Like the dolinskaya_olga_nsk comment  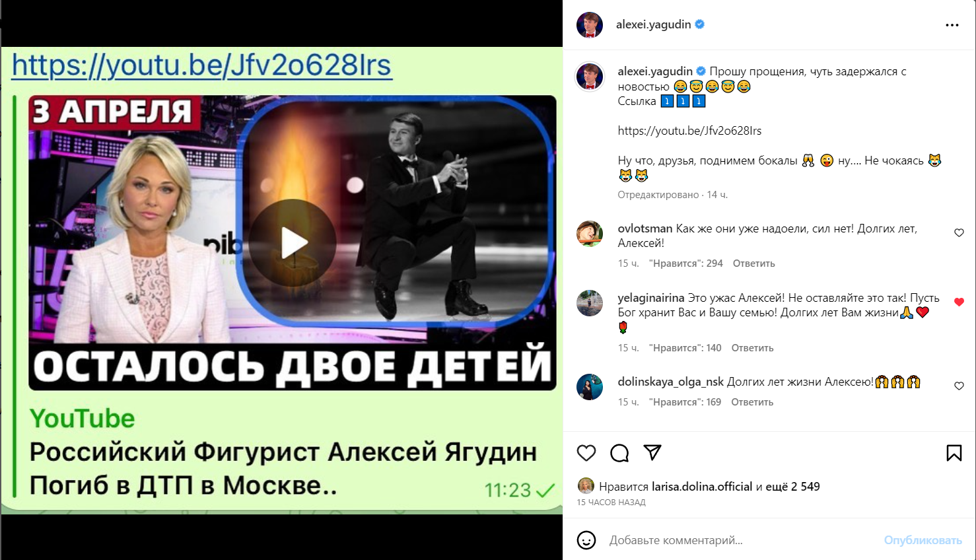pyautogui.click(x=959, y=386)
